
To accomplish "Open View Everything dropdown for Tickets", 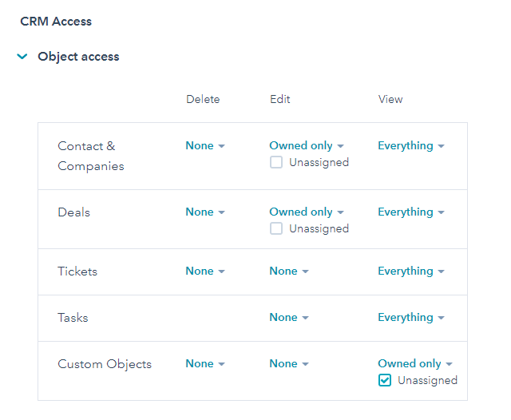I will pyautogui.click(x=411, y=271).
